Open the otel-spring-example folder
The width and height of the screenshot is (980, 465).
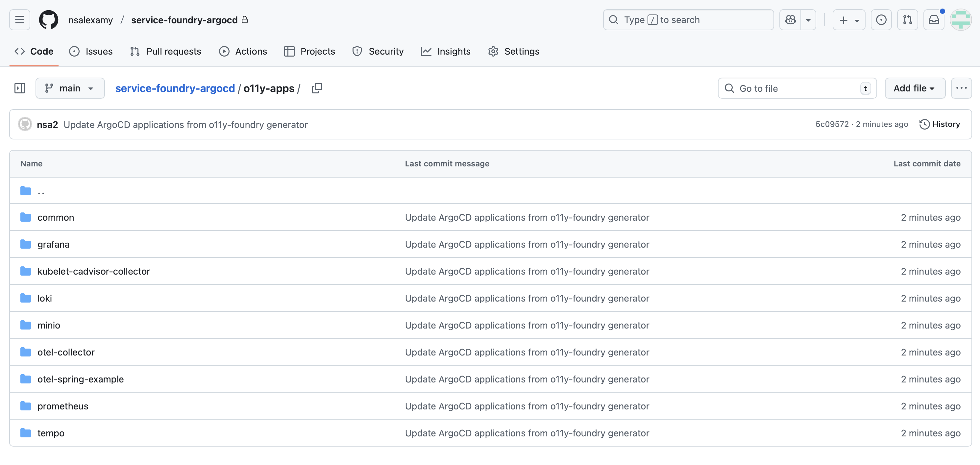pos(81,379)
